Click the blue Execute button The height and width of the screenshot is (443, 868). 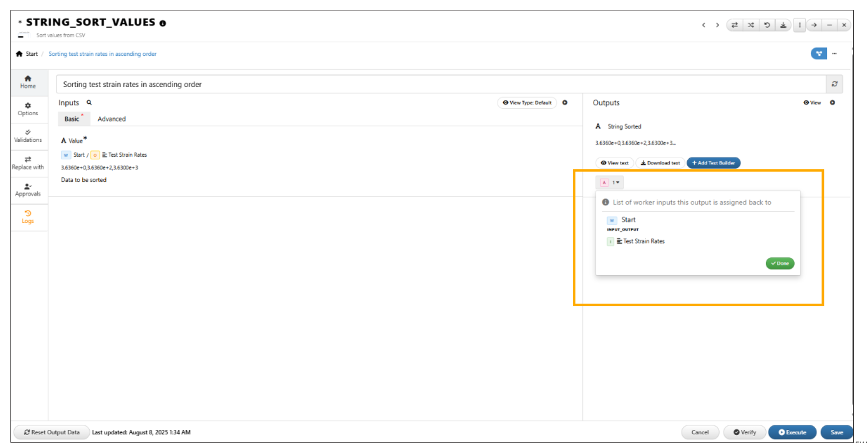point(792,432)
